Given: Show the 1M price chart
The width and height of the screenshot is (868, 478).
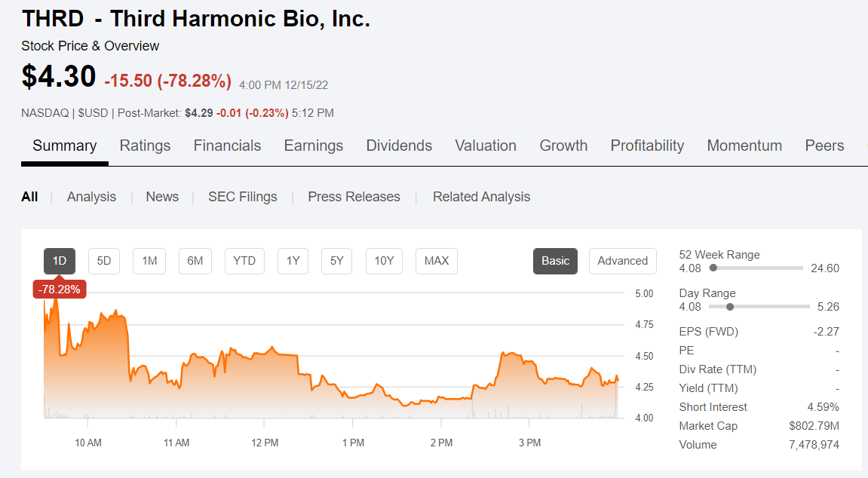Looking at the screenshot, I should tap(149, 261).
